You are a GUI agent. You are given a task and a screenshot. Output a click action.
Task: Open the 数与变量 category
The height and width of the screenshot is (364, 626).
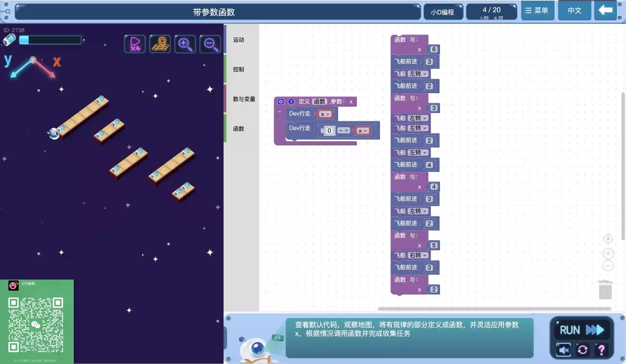click(244, 99)
